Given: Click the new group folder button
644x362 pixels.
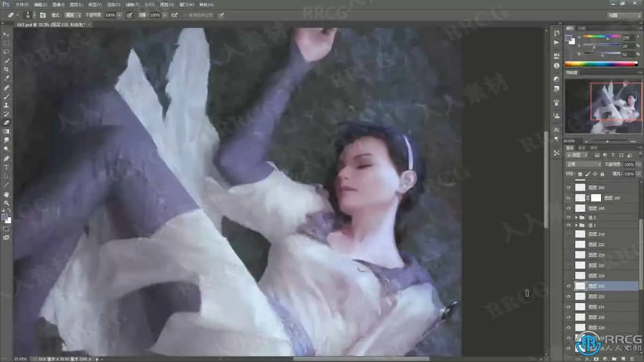Looking at the screenshot, I should [615, 358].
